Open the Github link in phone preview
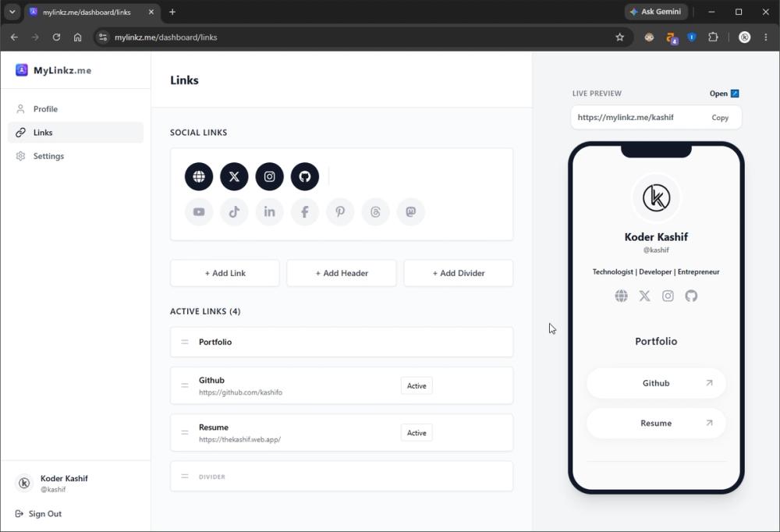 coord(656,383)
